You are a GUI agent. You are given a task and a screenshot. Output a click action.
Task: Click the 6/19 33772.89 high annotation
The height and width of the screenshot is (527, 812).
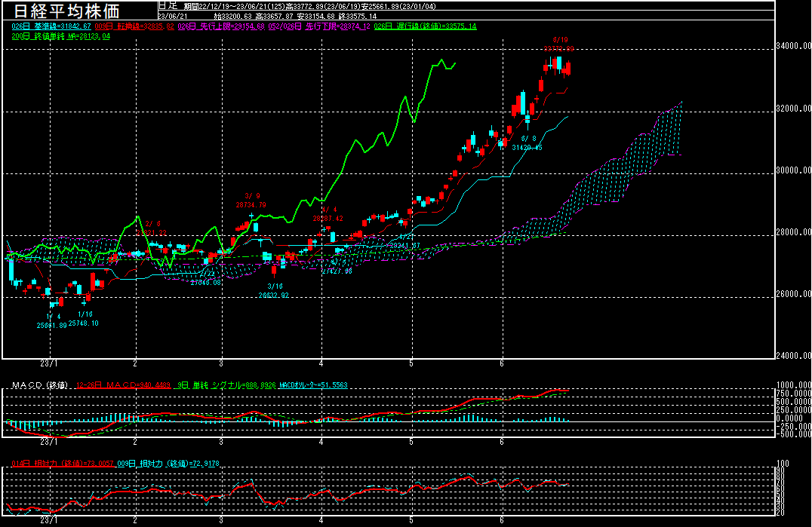coord(558,44)
